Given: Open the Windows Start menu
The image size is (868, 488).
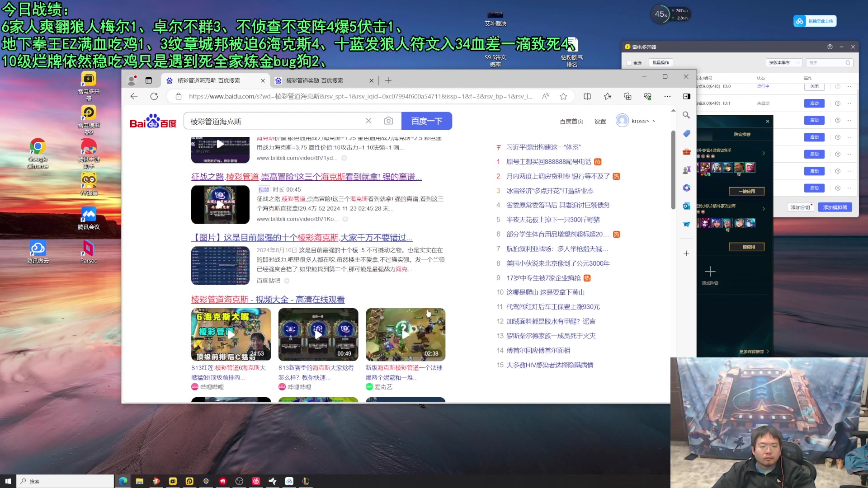Looking at the screenshot, I should tap(8, 481).
